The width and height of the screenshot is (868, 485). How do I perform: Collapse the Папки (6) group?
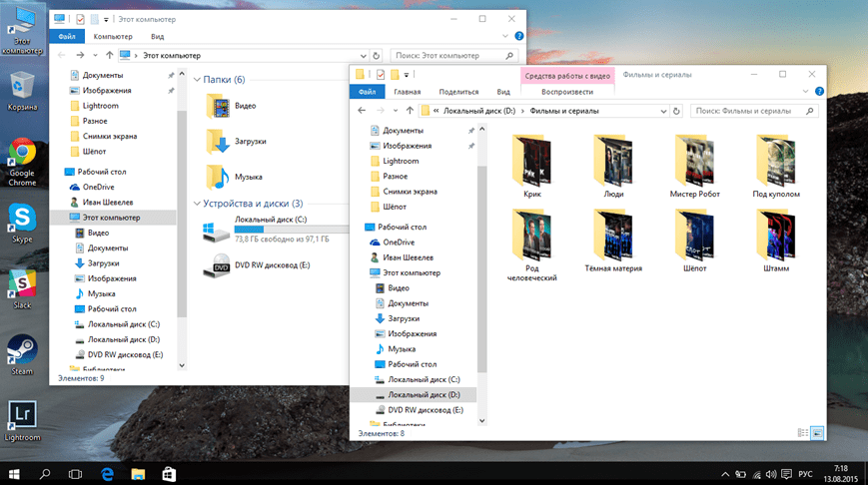(198, 80)
